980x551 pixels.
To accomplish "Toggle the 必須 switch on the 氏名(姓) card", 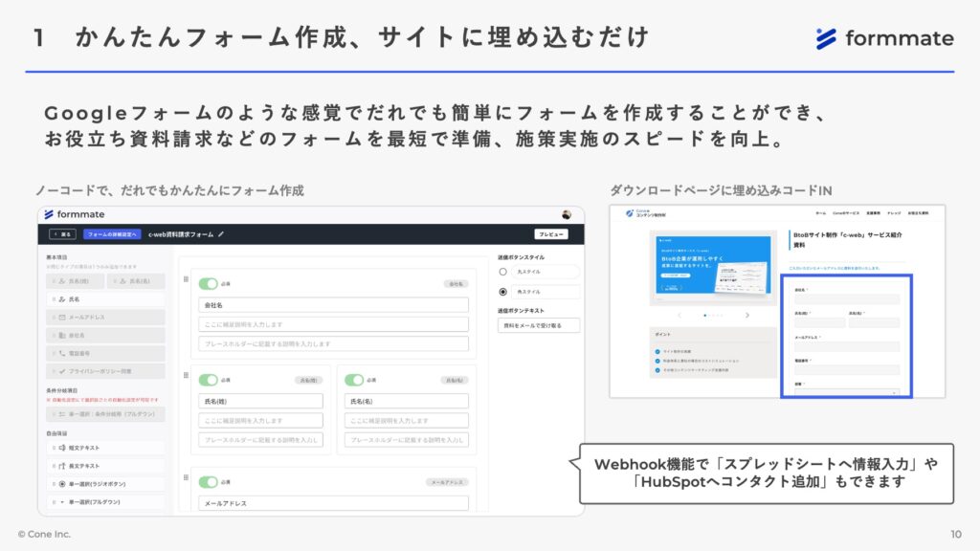I will click(208, 380).
